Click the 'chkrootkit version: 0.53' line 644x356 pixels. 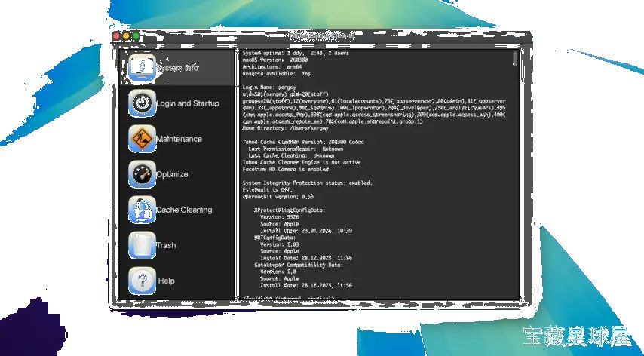pos(278,197)
